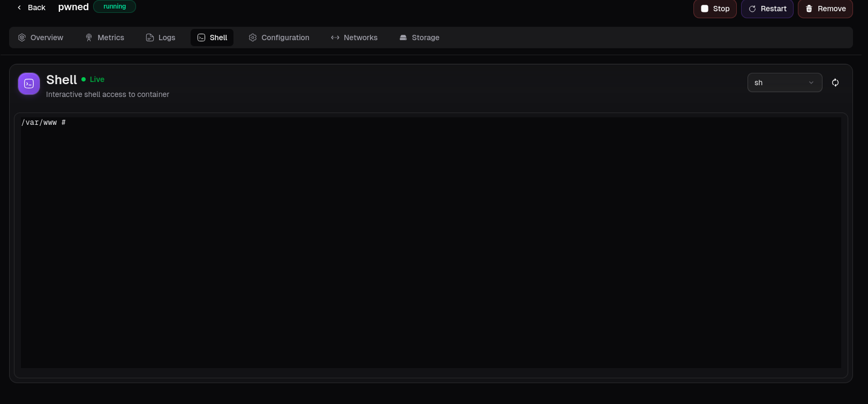The width and height of the screenshot is (868, 404).
Task: Select the Shell tab
Action: click(x=212, y=38)
